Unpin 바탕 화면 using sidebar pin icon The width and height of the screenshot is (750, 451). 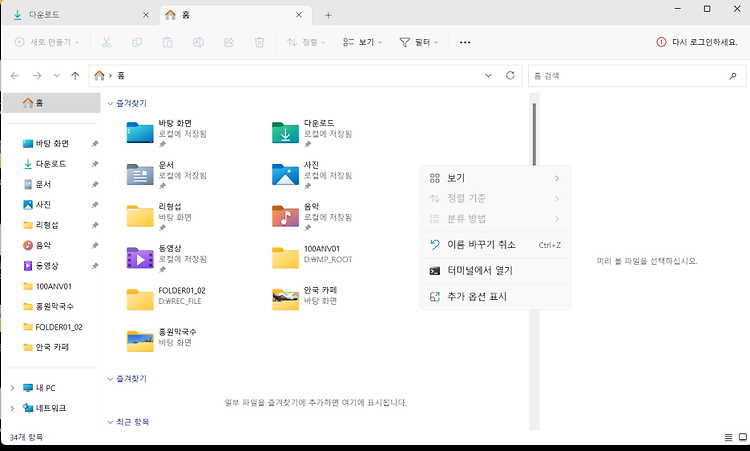(95, 143)
